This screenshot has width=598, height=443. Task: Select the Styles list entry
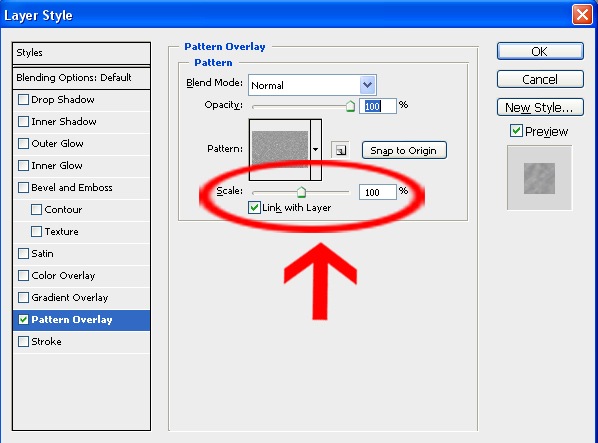(x=81, y=53)
